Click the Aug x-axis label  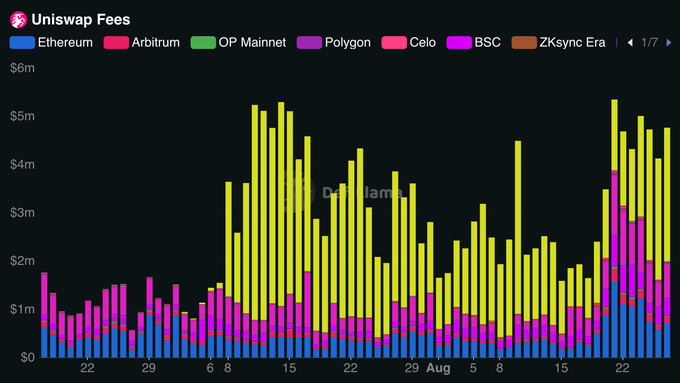(x=438, y=368)
